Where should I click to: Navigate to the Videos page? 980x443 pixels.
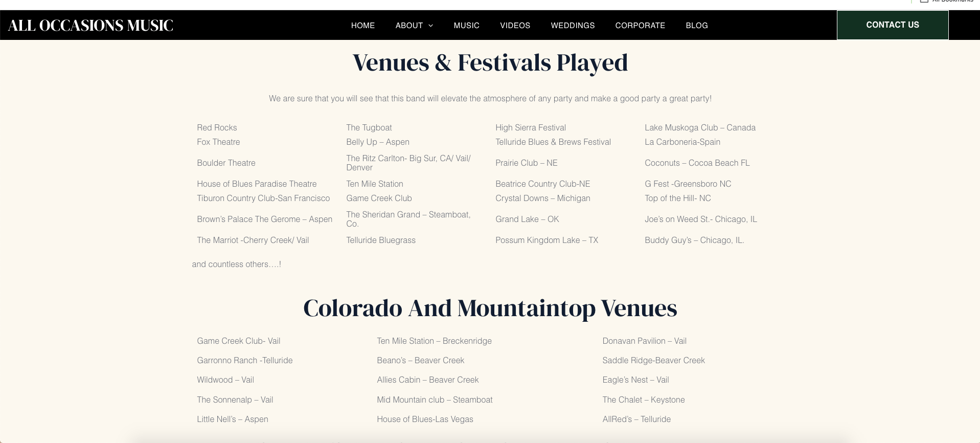pyautogui.click(x=515, y=25)
